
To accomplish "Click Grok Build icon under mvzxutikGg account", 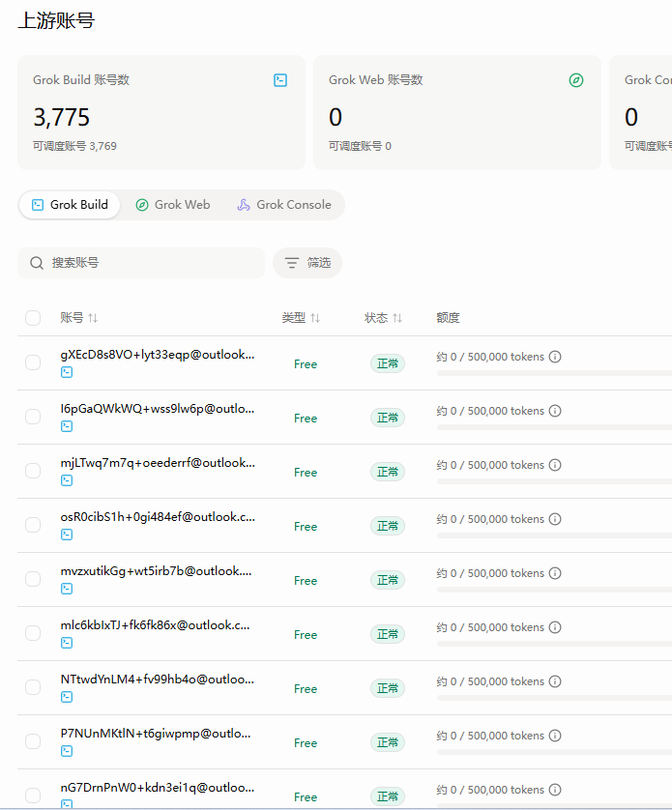I will coord(67,589).
